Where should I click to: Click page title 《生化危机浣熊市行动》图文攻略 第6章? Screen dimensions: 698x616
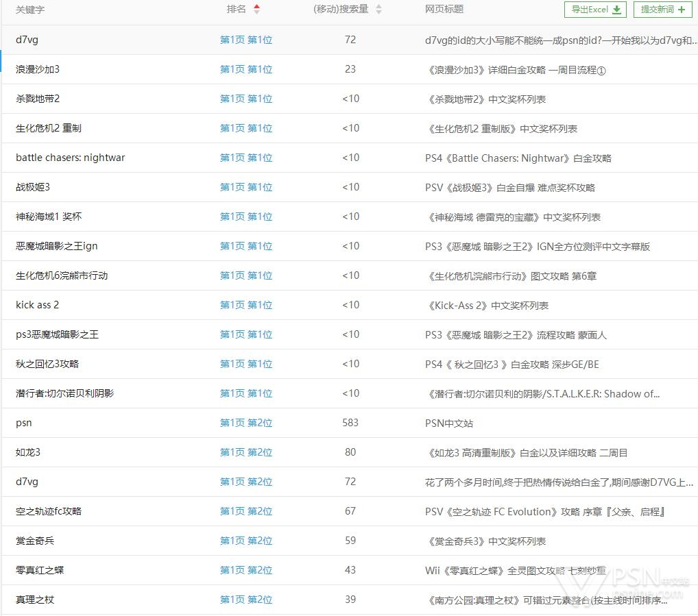(x=511, y=276)
